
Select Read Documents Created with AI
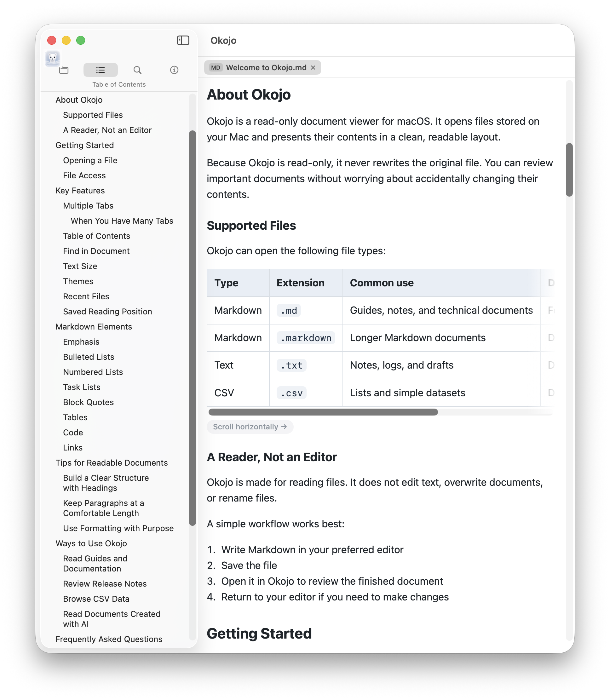[112, 619]
